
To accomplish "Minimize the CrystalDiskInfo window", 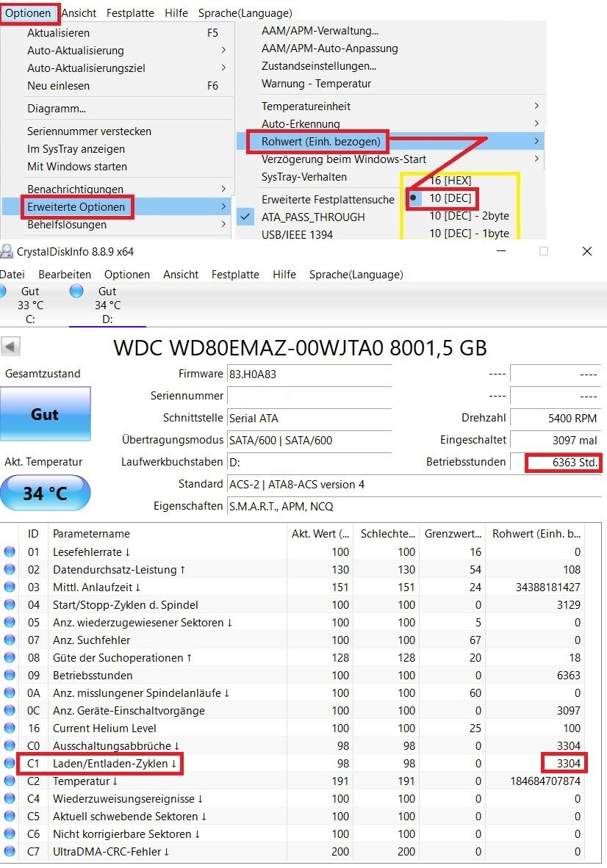I will [501, 251].
